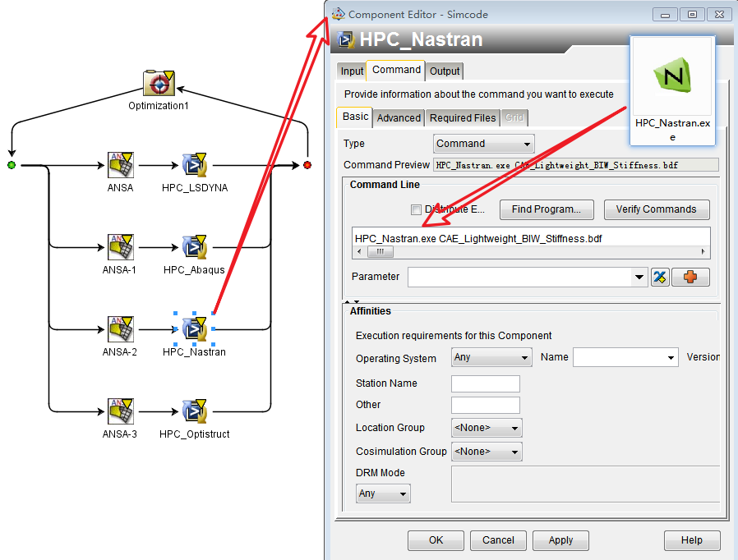Switch to the Input tab
Screen dimensions: 738x560
[x=352, y=71]
